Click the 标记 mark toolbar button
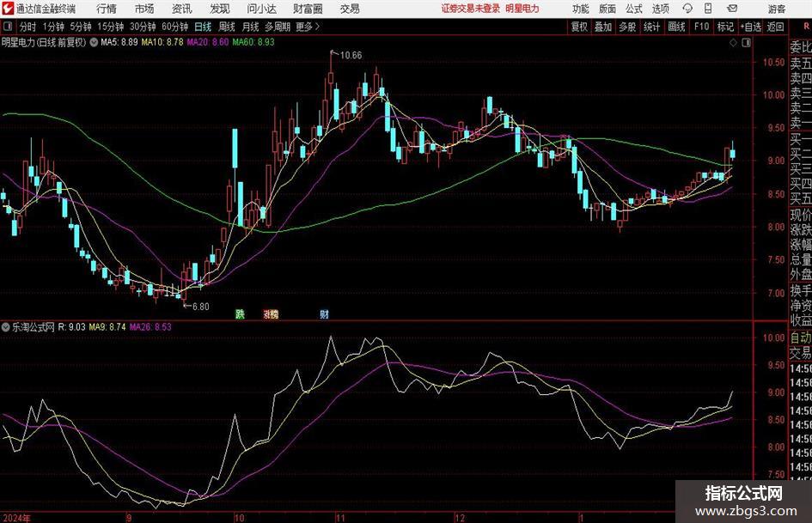Viewport: 812px width, 523px height. tap(725, 27)
